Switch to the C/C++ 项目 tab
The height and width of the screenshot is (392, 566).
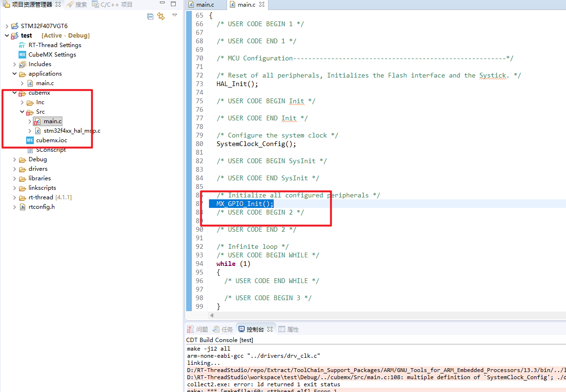pos(112,4)
